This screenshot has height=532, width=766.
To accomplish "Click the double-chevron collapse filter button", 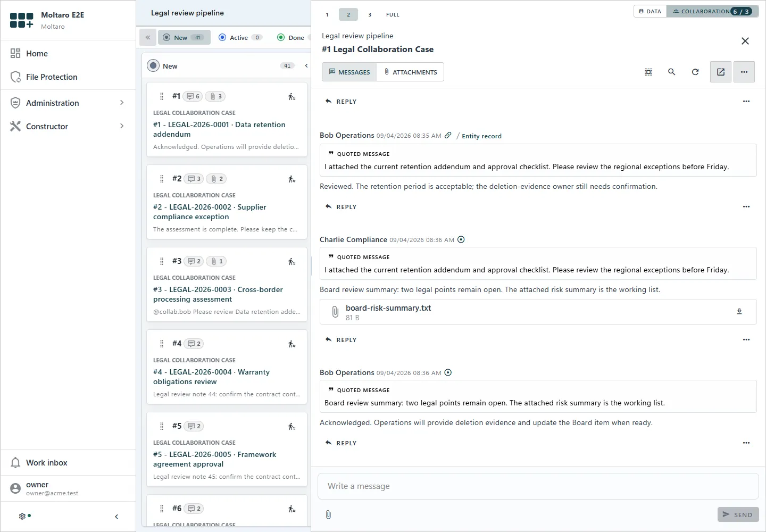I will click(x=148, y=37).
